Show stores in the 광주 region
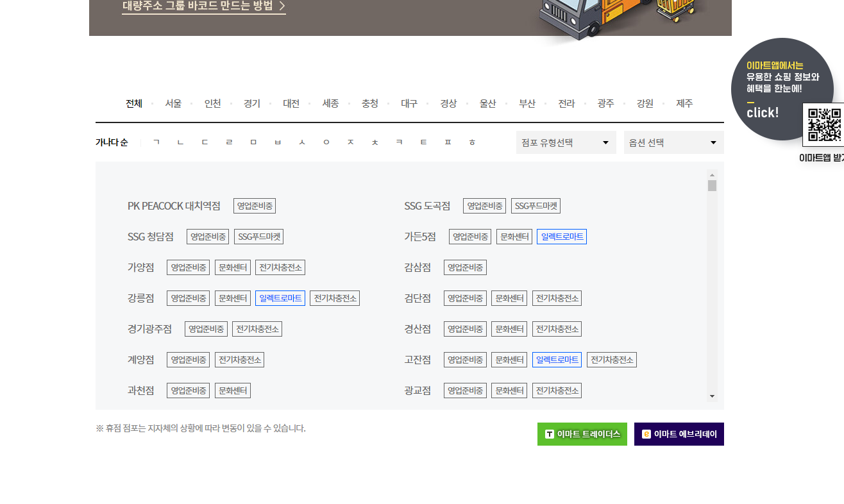Viewport: 844px width, 504px height. pos(605,103)
